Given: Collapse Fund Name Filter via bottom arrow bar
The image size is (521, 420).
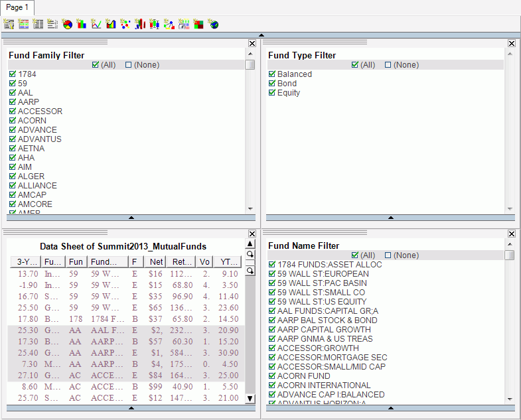Looking at the screenshot, I should (x=391, y=408).
